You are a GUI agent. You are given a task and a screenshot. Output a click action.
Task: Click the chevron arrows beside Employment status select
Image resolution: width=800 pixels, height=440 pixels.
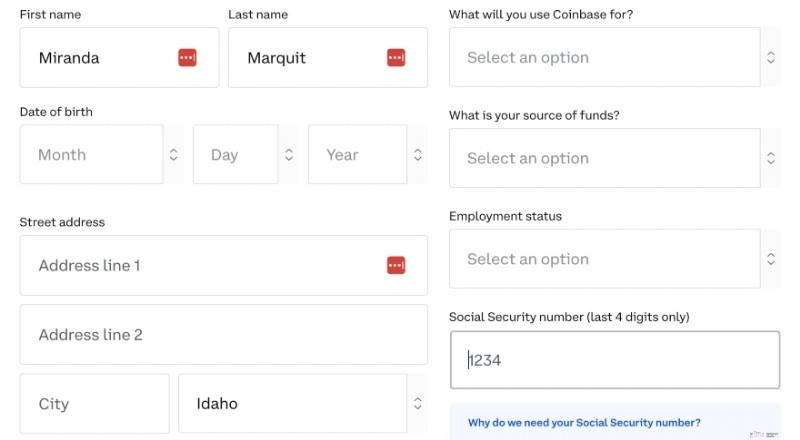[771, 259]
